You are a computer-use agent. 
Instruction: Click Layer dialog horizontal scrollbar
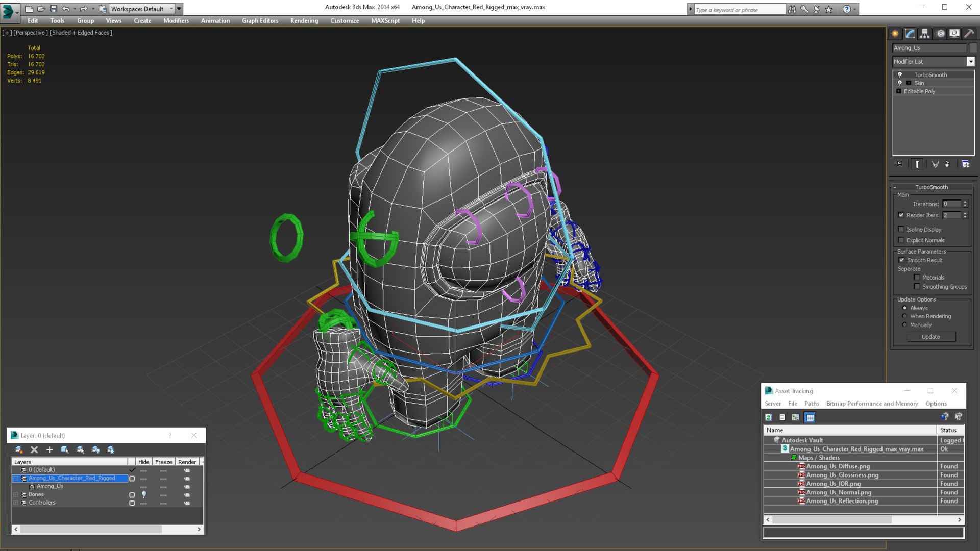[x=108, y=530]
